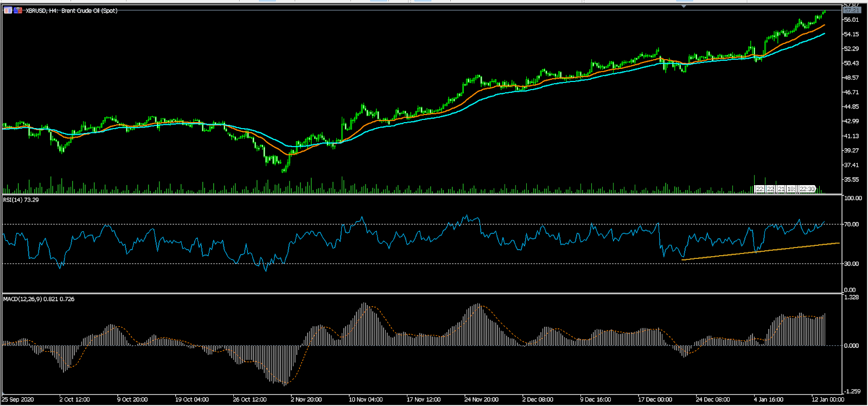Screen dimensions: 868x406
Task: Click the 2 Nov 20:00 time label
Action: [x=307, y=400]
